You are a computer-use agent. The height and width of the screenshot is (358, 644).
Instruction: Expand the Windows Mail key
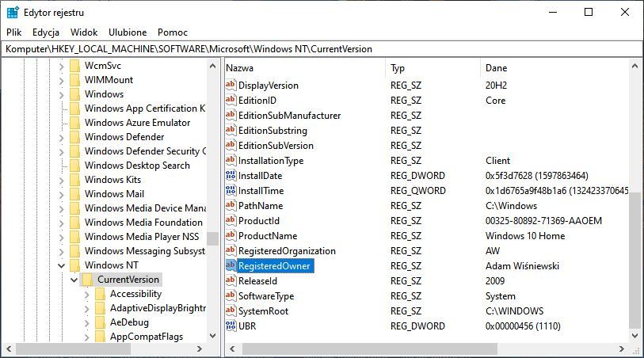[62, 194]
